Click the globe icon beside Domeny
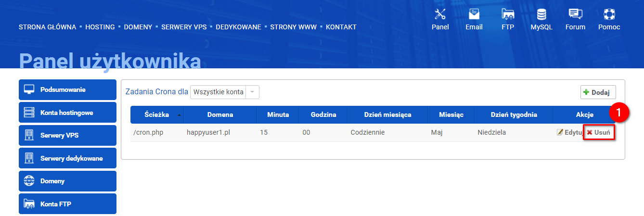Image resolution: width=644 pixels, height=216 pixels. [x=29, y=181]
